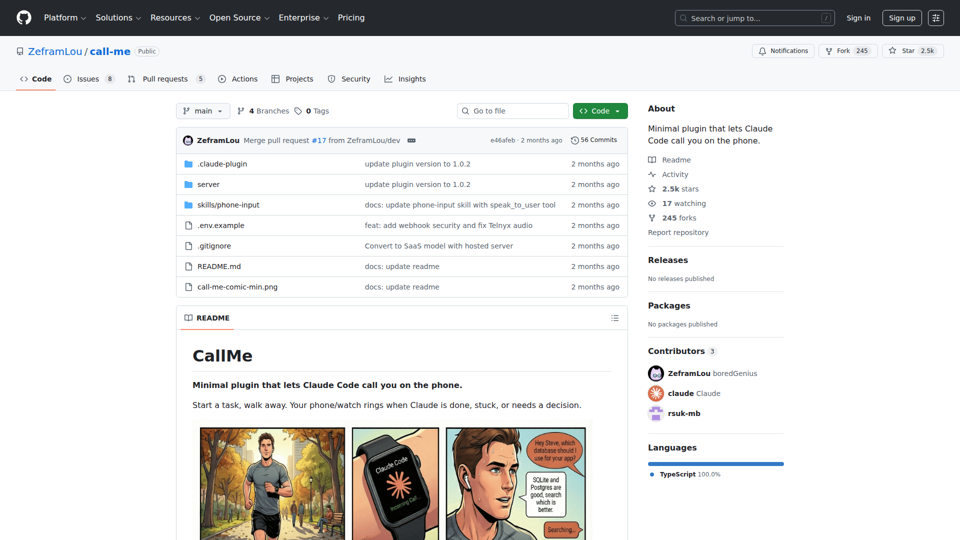Open commit 'Convert to SaaS model with hosted server'

point(439,246)
